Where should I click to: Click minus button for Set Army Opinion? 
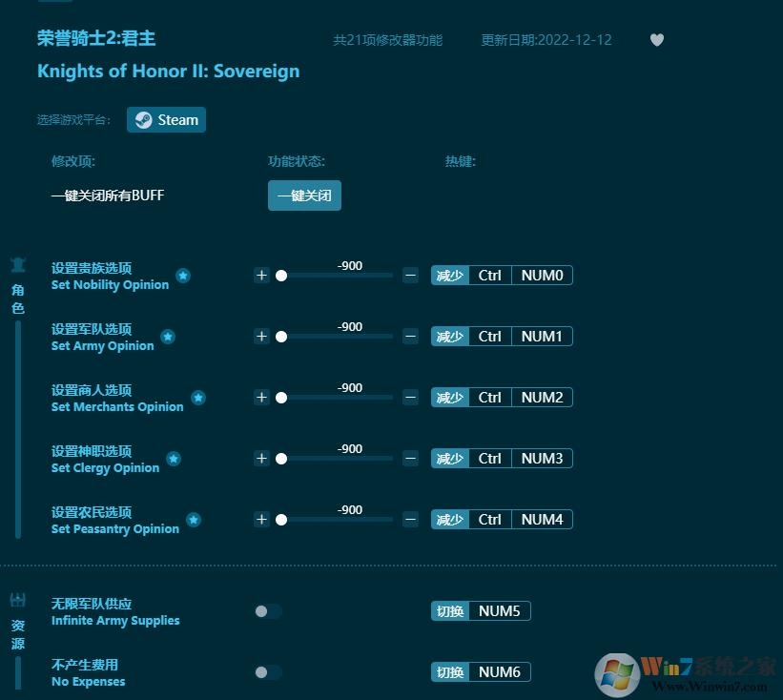410,337
